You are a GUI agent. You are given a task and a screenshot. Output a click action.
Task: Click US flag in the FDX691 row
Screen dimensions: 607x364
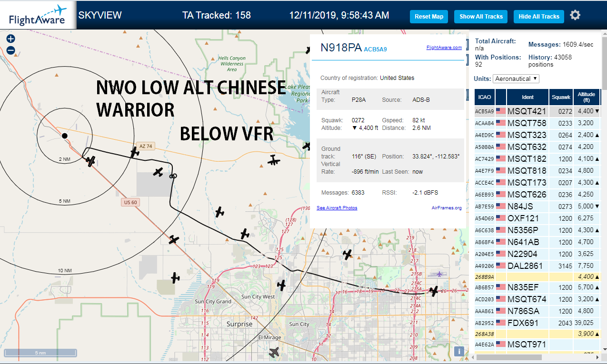pyautogui.click(x=501, y=323)
